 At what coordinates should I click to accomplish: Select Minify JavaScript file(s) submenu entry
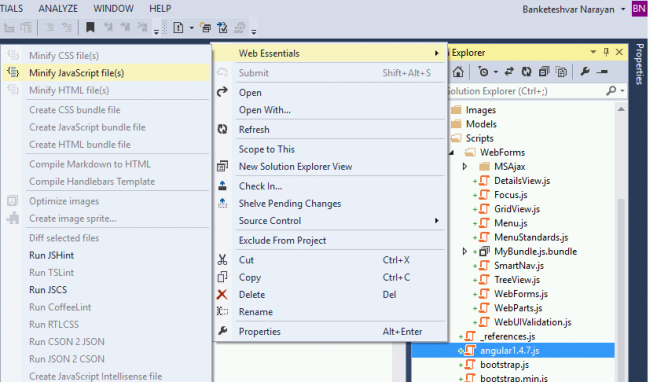(106, 73)
